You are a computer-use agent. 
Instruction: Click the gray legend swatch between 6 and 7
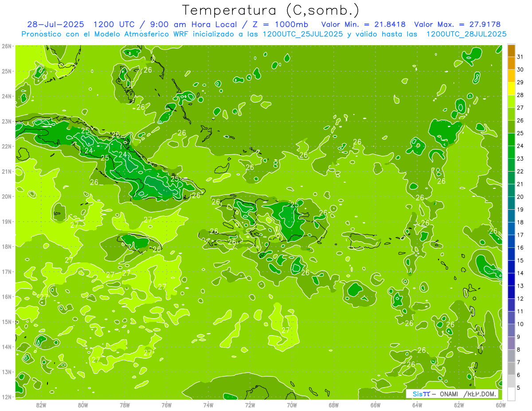pyautogui.click(x=511, y=368)
